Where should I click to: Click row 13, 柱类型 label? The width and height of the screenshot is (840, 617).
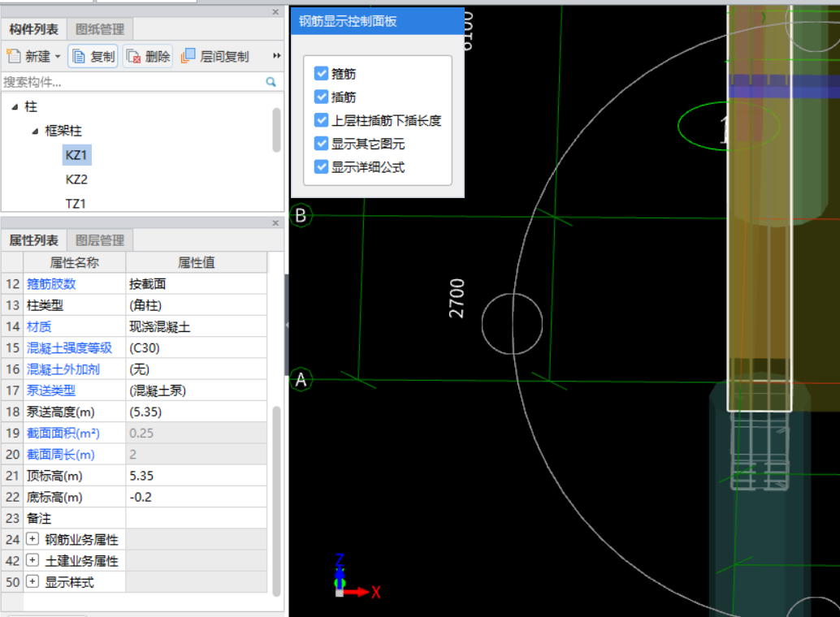[x=45, y=305]
